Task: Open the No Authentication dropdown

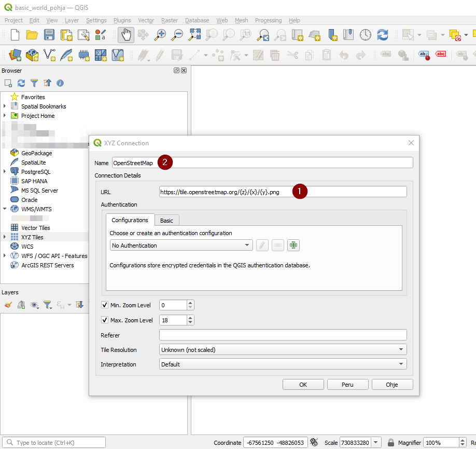Action: pyautogui.click(x=181, y=246)
